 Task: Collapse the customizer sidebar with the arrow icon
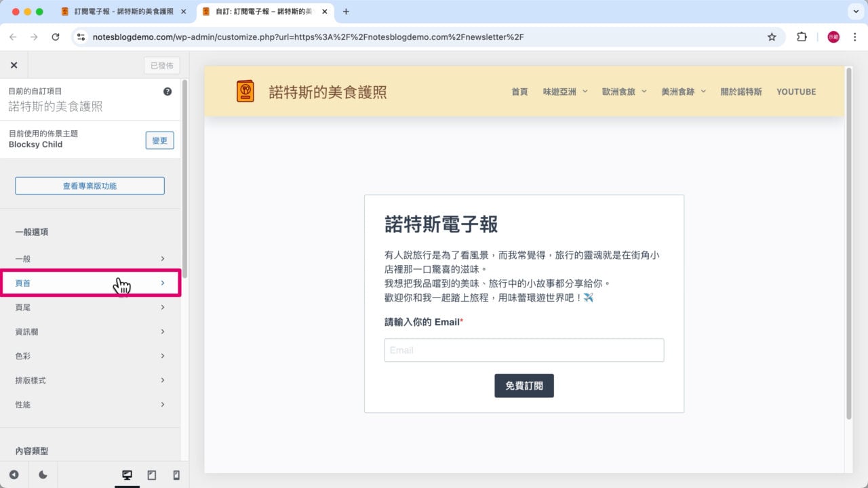[x=14, y=475]
